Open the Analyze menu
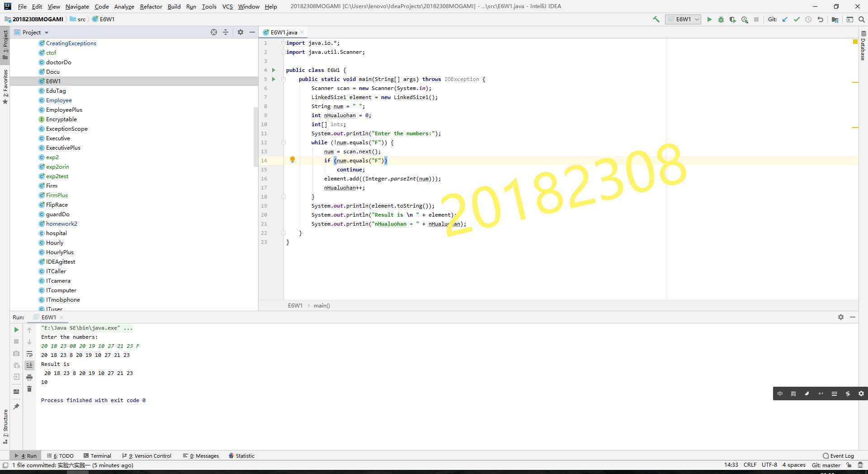The image size is (868, 474). 124,6
